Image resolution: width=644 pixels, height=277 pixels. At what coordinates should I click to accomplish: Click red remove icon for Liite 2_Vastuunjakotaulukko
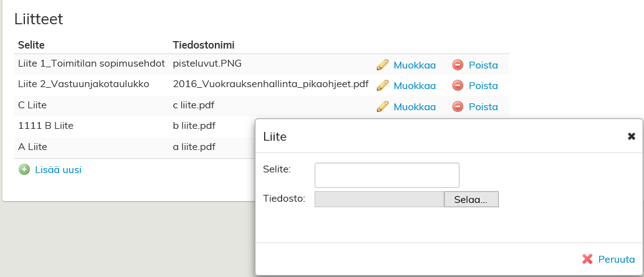pos(458,85)
